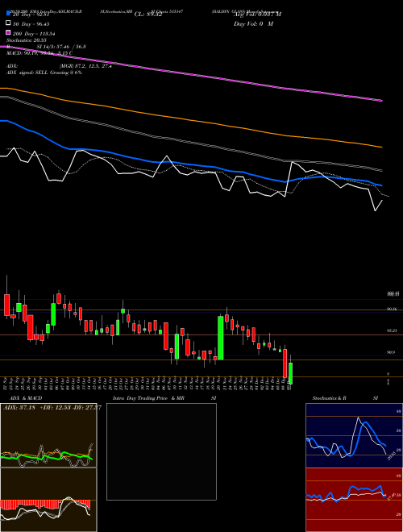Select the '200 Day = 113.34' label
Viewport: 403px width, 532px height.
pos(34,34)
